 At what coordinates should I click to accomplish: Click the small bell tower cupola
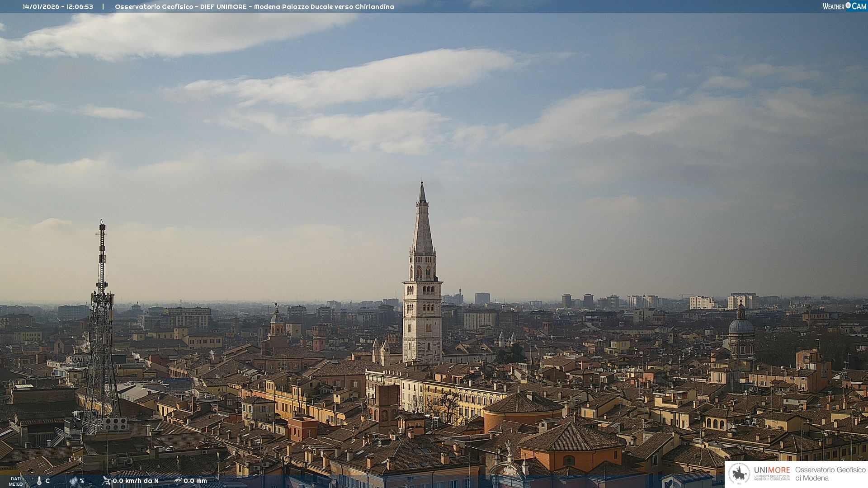point(277,318)
